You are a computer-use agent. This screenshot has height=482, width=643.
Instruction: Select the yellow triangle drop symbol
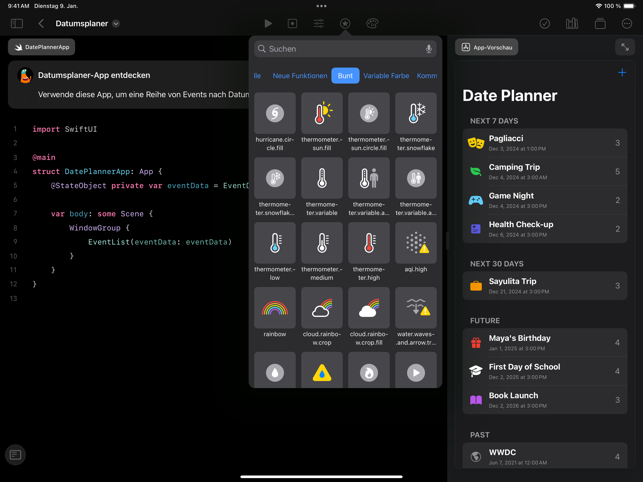coord(322,370)
